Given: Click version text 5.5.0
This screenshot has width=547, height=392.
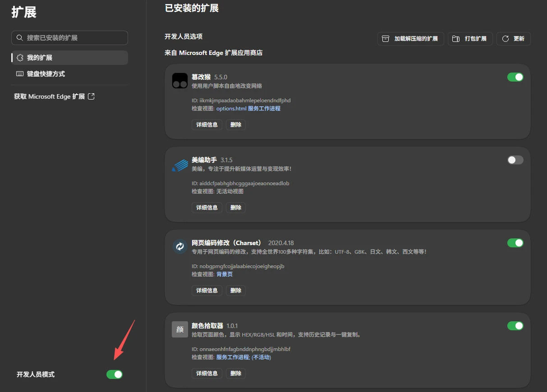Looking at the screenshot, I should tap(221, 77).
